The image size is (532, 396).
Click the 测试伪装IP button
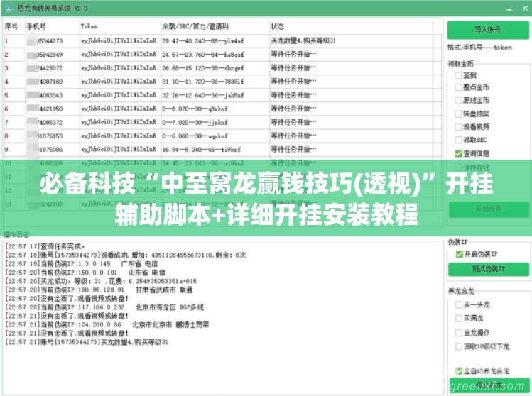click(x=489, y=269)
